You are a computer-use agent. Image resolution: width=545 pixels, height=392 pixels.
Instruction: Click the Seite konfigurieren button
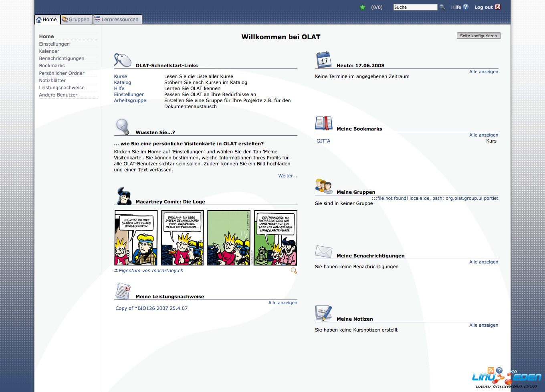coord(478,36)
